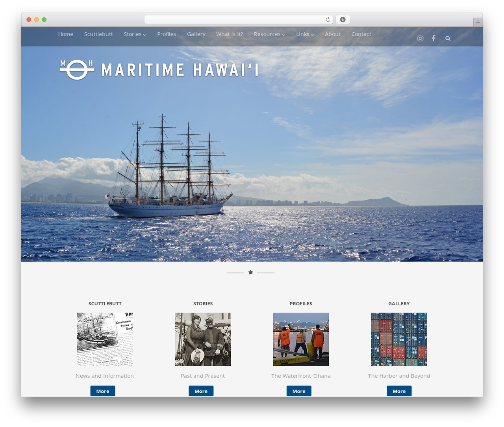Open the Contact page
The image size is (504, 427).
pyautogui.click(x=361, y=34)
